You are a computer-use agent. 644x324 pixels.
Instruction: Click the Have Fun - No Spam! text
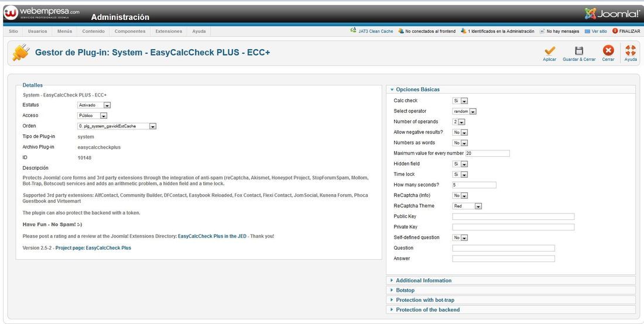point(52,225)
